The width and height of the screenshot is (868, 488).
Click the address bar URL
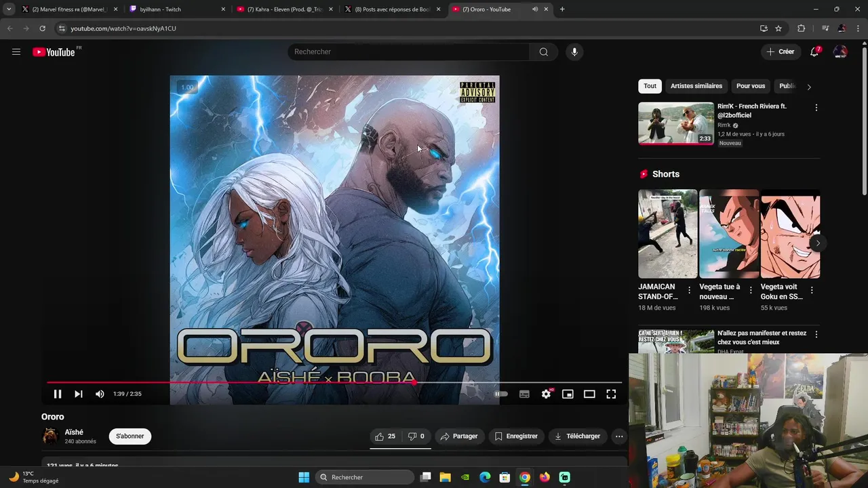pos(123,28)
